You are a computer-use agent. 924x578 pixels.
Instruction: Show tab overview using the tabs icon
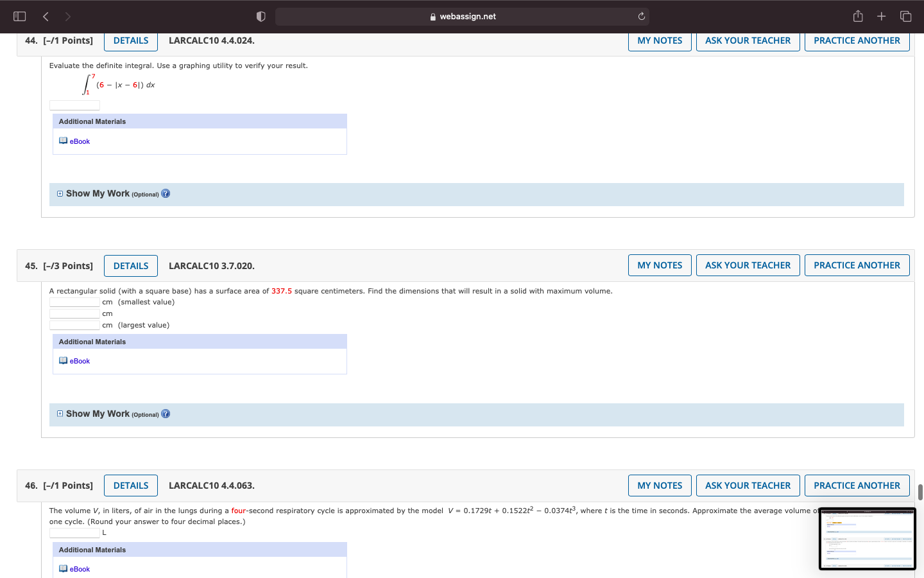pyautogui.click(x=905, y=16)
